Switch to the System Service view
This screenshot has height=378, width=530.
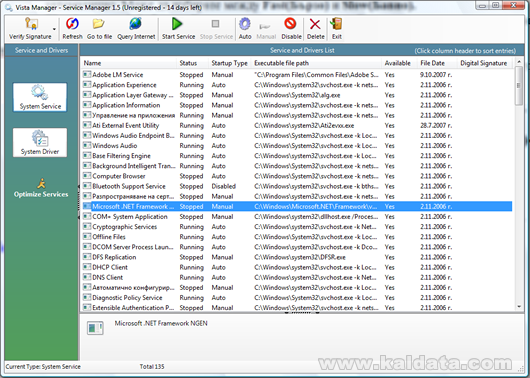click(x=40, y=97)
